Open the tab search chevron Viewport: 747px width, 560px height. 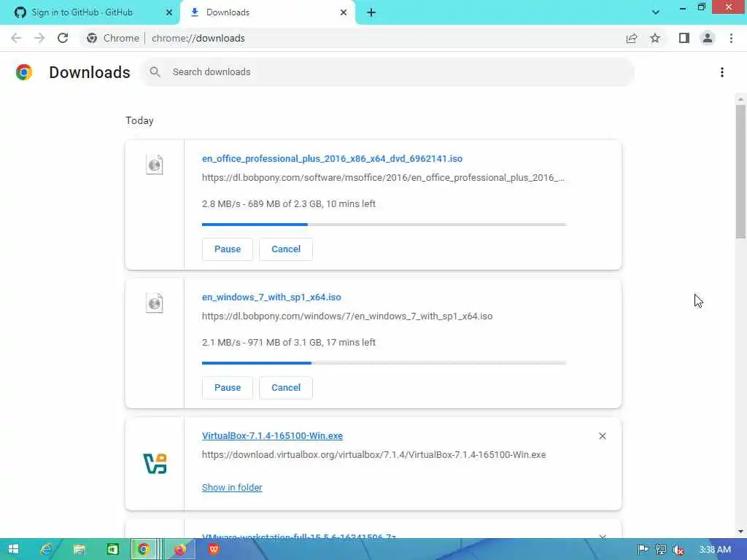click(656, 12)
